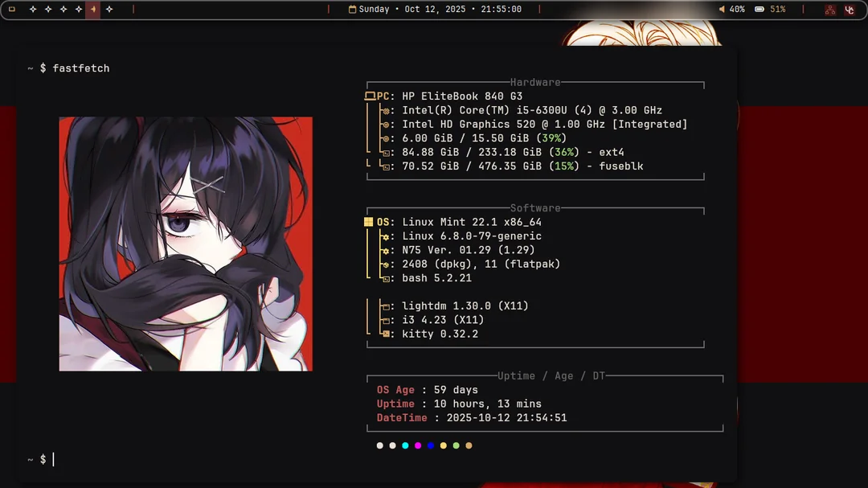Click the 2408 (dpkg), 11 (flatpak) text

[481, 264]
